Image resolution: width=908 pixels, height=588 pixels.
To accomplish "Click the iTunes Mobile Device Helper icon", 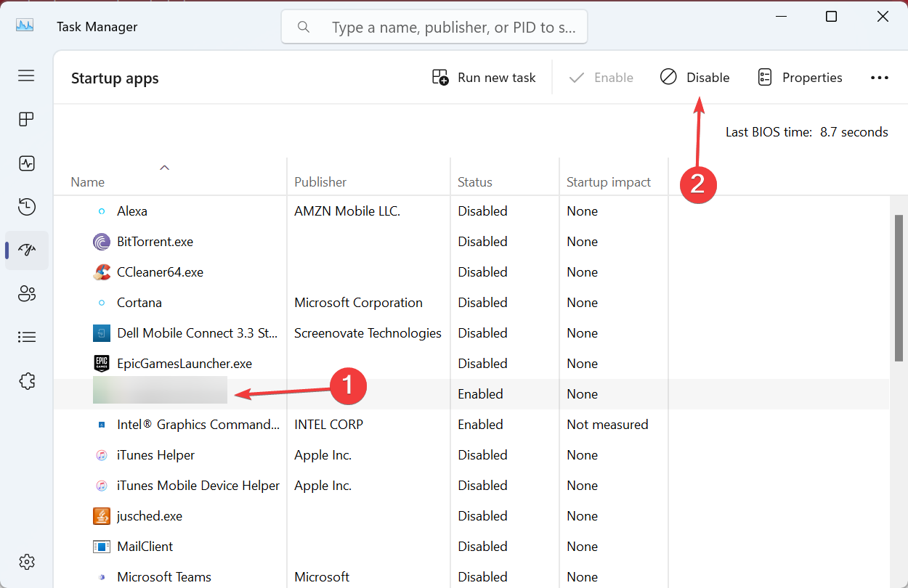I will coord(102,486).
